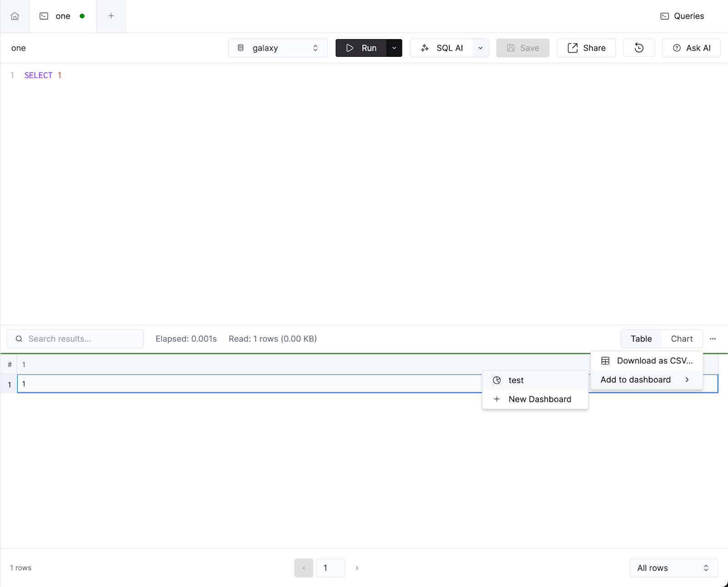Click the magnifier icon in results search
Image resolution: width=728 pixels, height=587 pixels.
(19, 339)
